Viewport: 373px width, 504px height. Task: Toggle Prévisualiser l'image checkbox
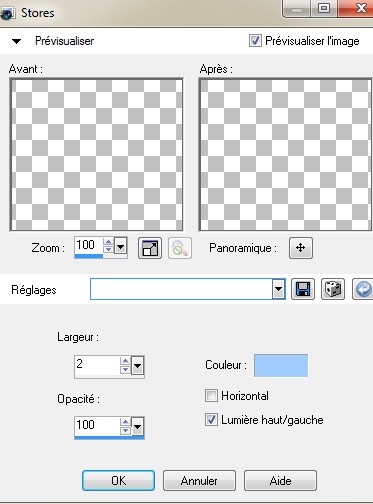[255, 41]
